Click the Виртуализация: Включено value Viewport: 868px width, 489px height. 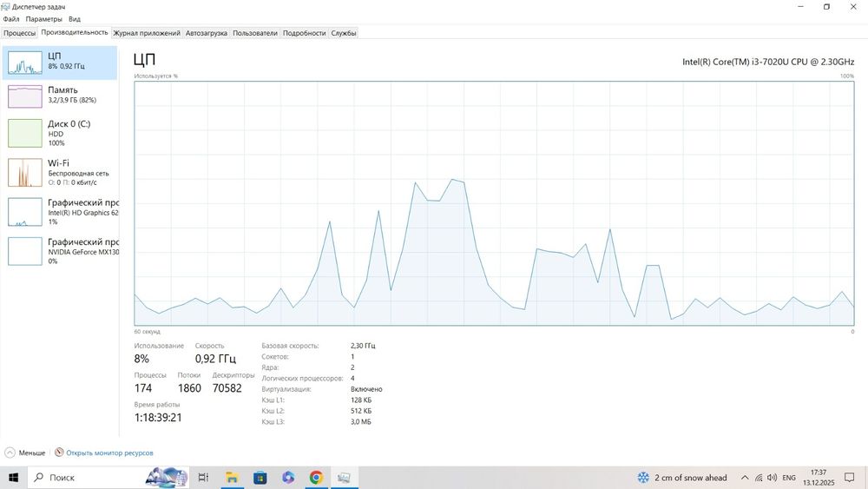tap(366, 389)
